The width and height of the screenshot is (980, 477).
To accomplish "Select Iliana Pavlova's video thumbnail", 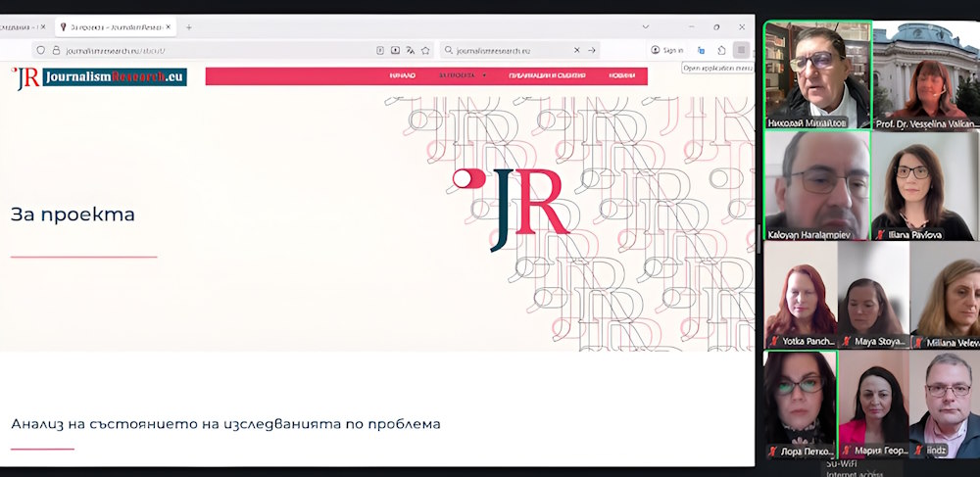I will [925, 185].
